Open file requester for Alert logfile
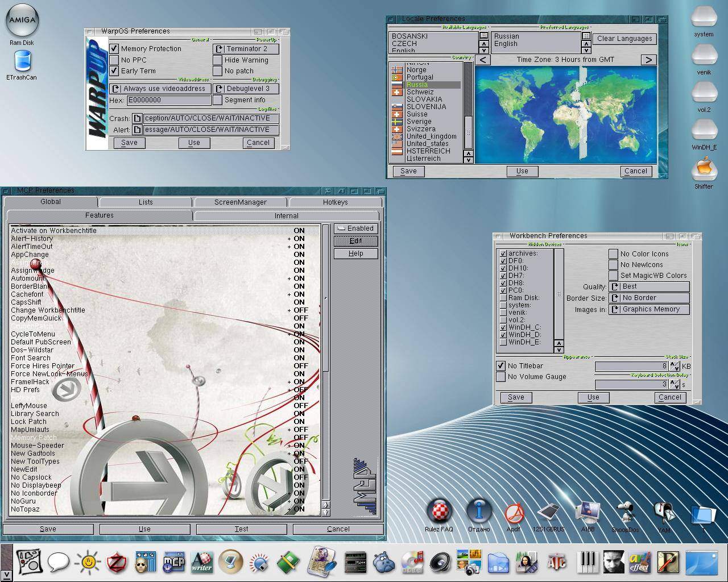Screen dimensions: 728x582 click(137, 130)
